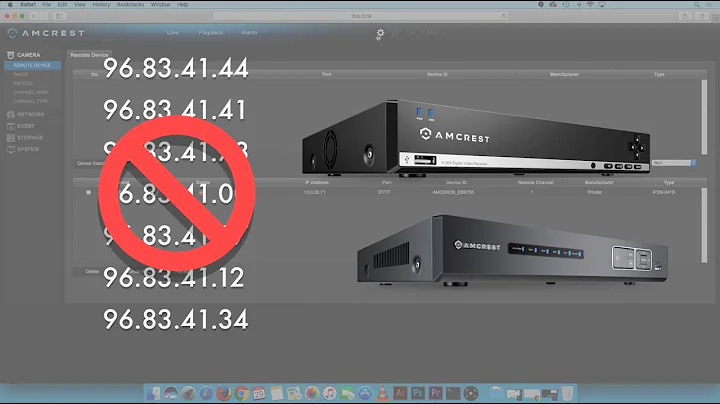This screenshot has height=404, width=720.
Task: Click the upper device table scrollbar
Action: 704,117
